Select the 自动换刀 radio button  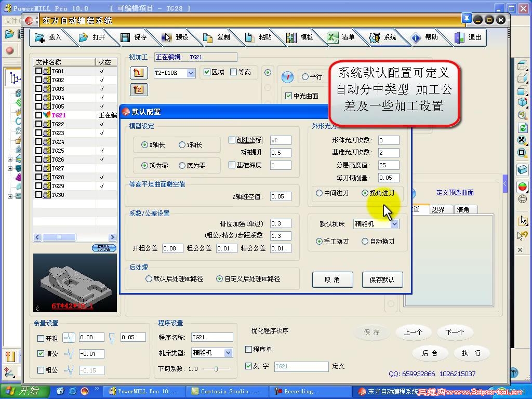(x=365, y=242)
